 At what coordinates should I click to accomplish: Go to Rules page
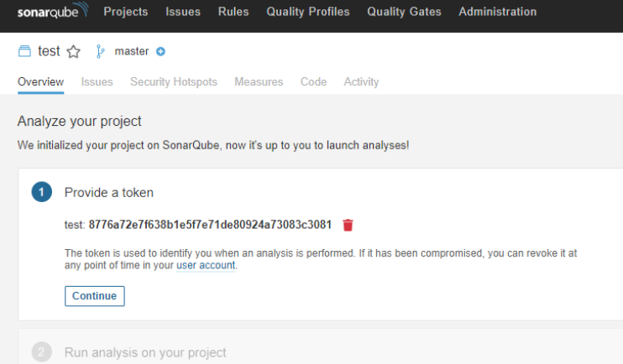[x=233, y=12]
